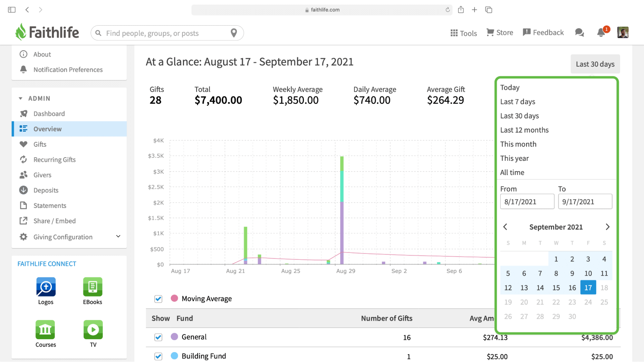
Task: Pick September 17 in the calendar
Action: pyautogui.click(x=588, y=287)
